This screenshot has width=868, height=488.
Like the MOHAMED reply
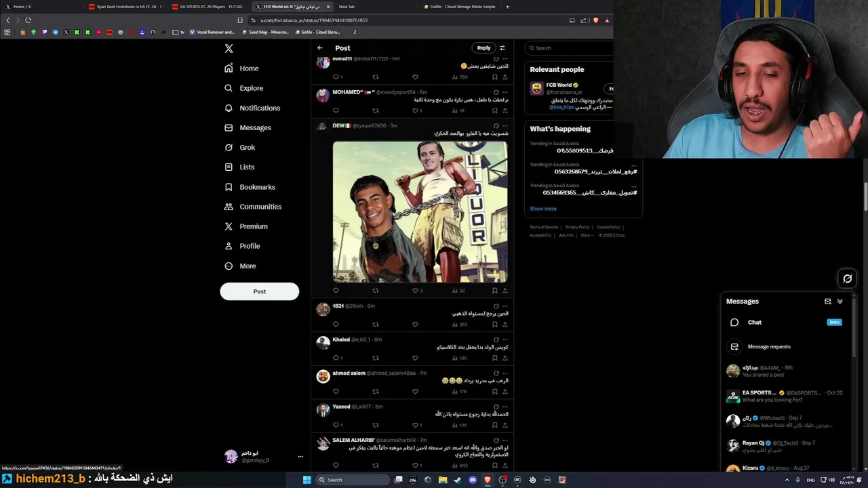point(415,110)
